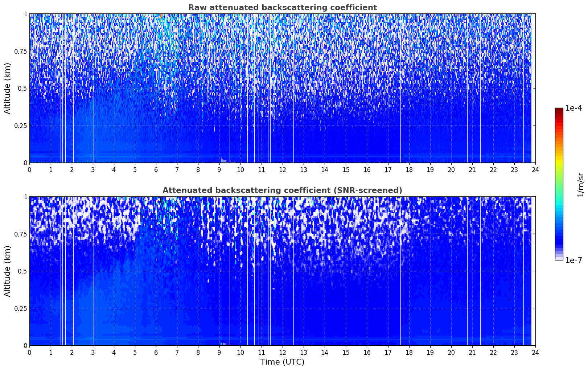The height and width of the screenshot is (370, 588).
Task: Click hour tick "24" under the upper plot
Action: coord(535,169)
